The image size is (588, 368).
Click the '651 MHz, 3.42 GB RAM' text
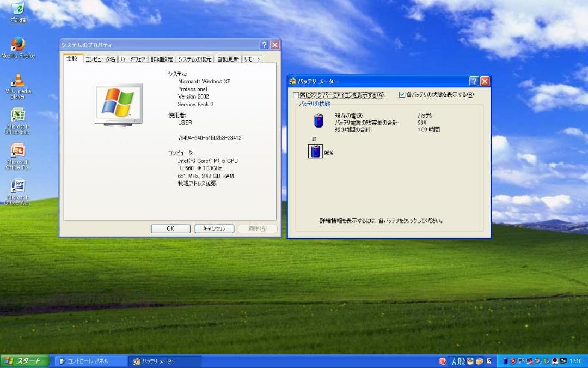tap(206, 176)
